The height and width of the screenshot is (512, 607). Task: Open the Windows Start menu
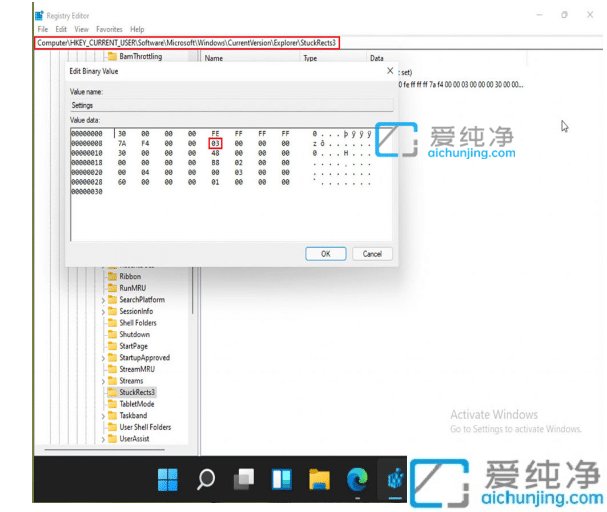(168, 479)
